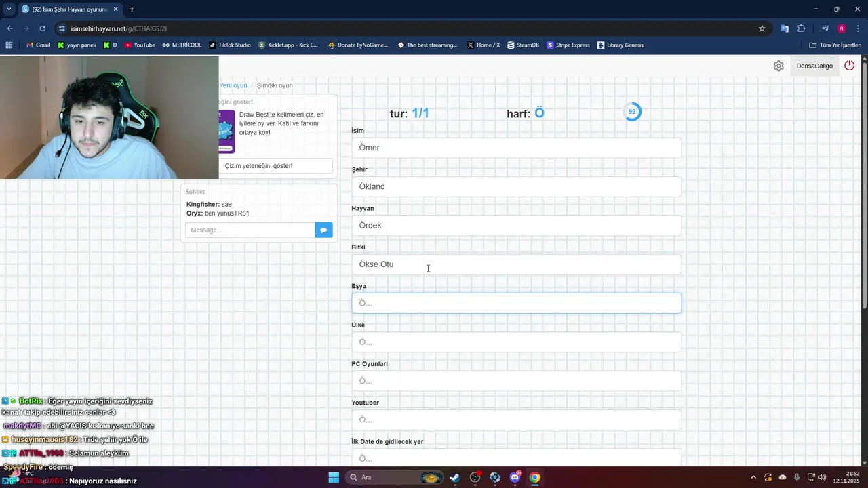Open the D Kick bookmark

coord(111,45)
